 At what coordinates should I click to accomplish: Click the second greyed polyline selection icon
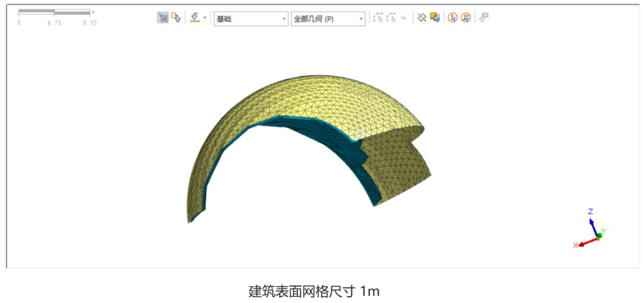pyautogui.click(x=391, y=18)
